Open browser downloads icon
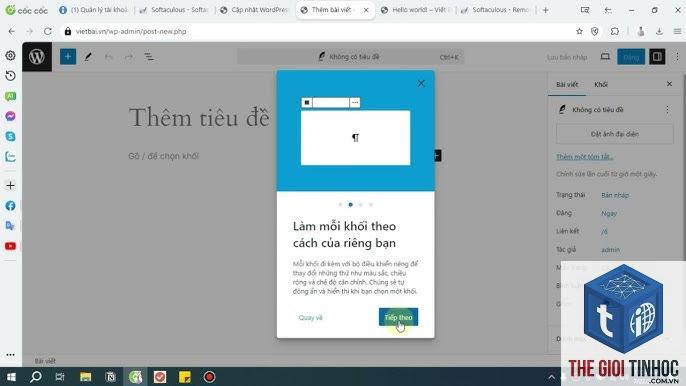Screen dimensions: 686x386 (x=659, y=32)
